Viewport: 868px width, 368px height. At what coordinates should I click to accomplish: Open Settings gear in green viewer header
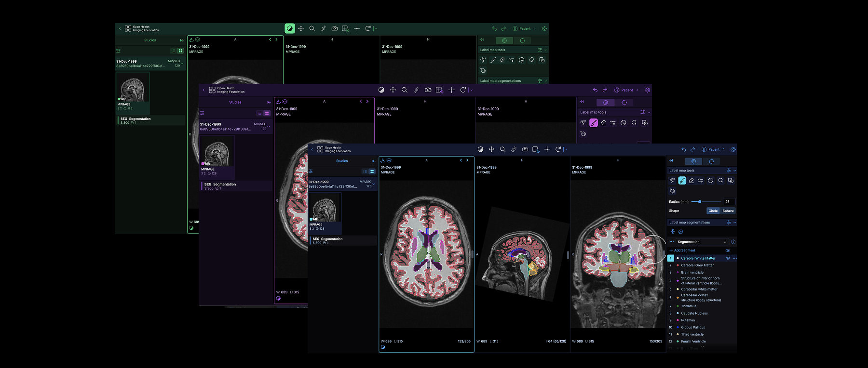[x=544, y=28]
